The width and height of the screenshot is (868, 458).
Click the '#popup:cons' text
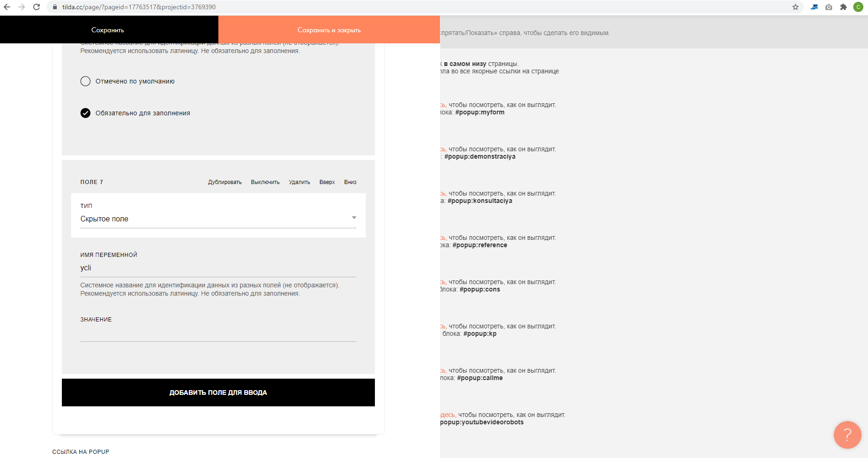click(480, 289)
